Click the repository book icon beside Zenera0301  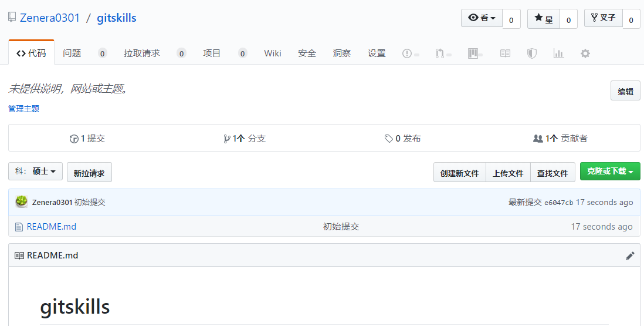point(12,17)
